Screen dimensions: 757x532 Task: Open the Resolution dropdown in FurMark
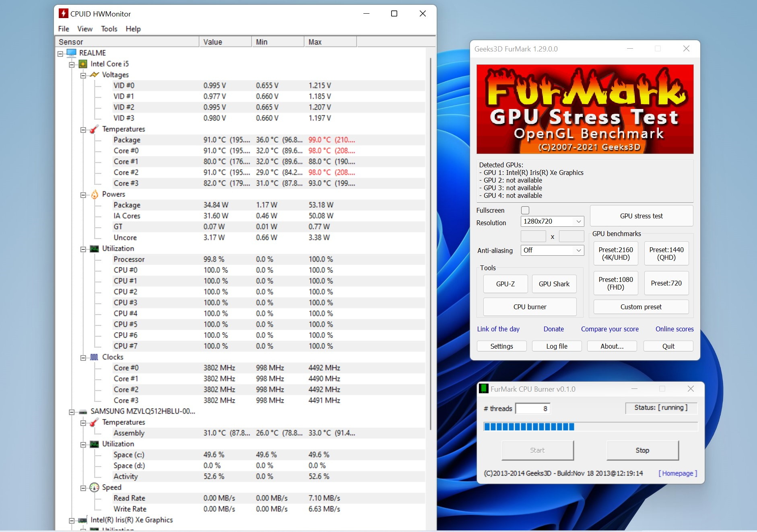(x=552, y=221)
